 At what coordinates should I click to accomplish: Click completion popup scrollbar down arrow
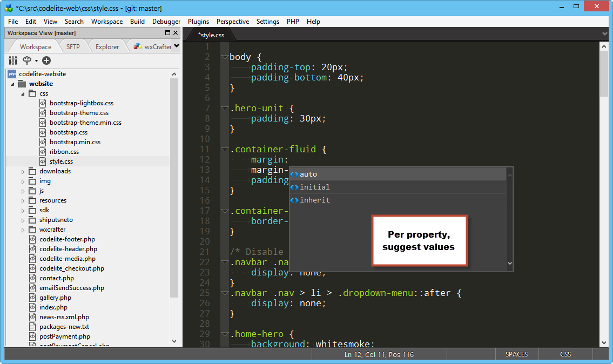tap(510, 264)
